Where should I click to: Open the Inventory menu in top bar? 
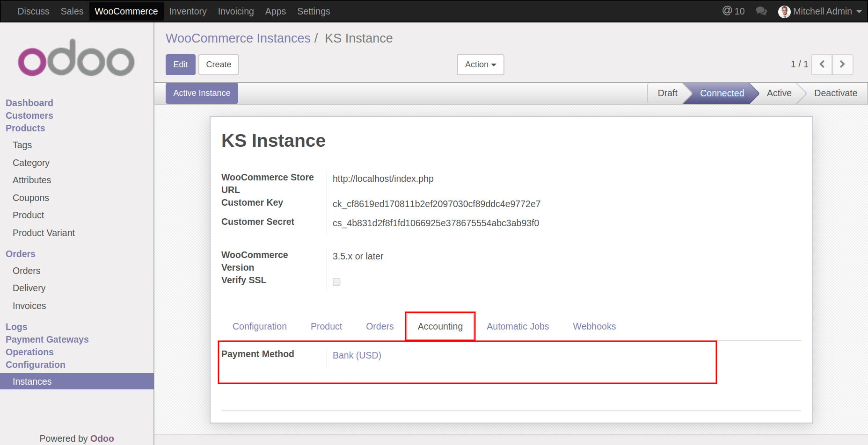click(188, 11)
